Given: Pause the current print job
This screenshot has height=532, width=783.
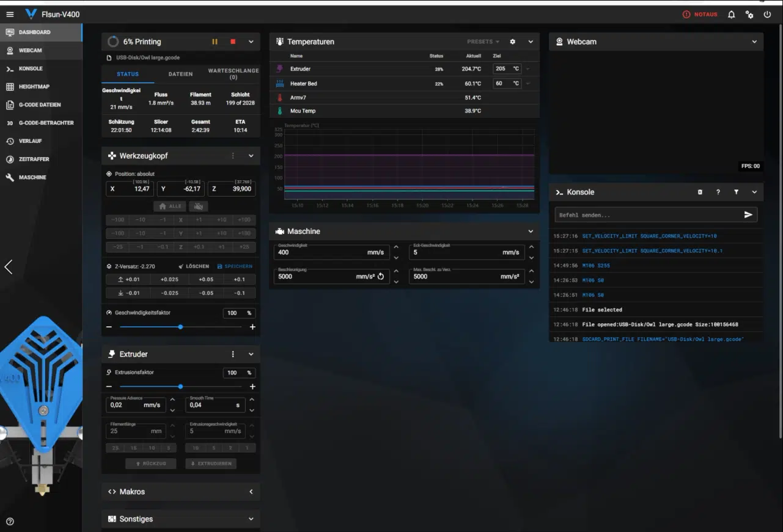Looking at the screenshot, I should point(215,42).
